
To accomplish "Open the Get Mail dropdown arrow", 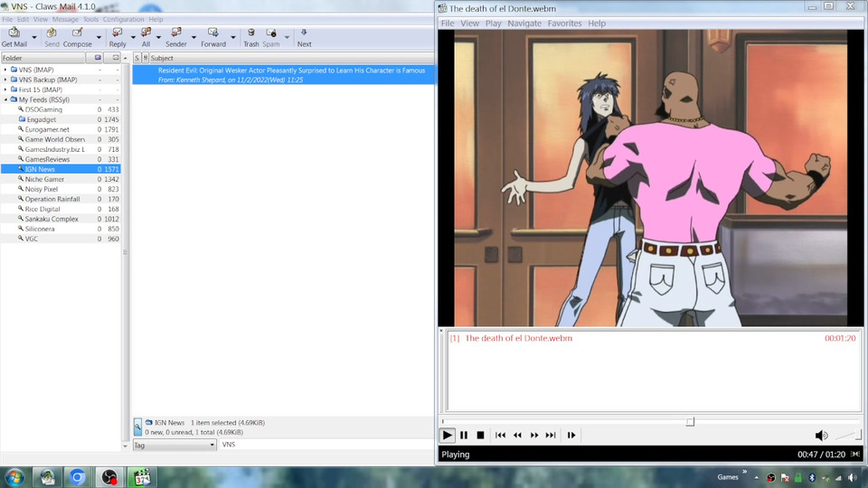I will 34,38.
